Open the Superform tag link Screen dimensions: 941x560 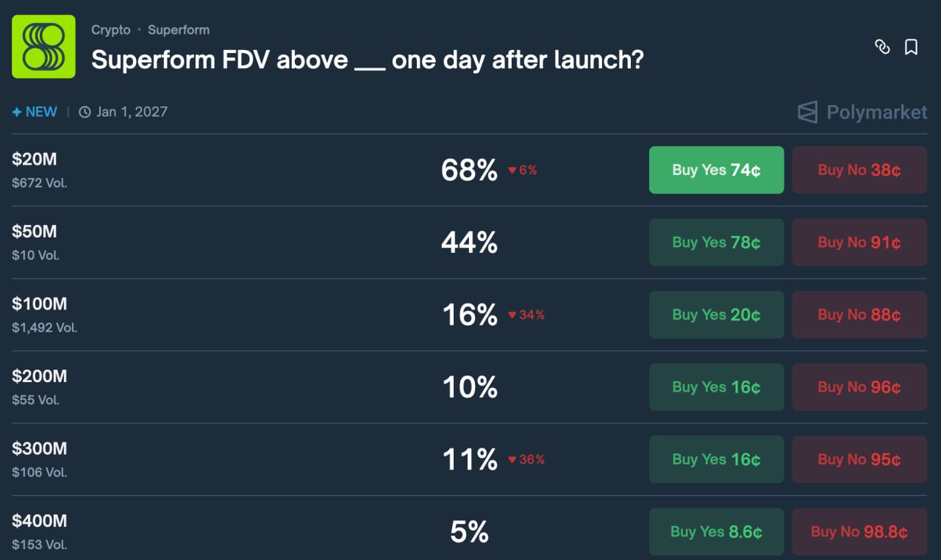179,30
